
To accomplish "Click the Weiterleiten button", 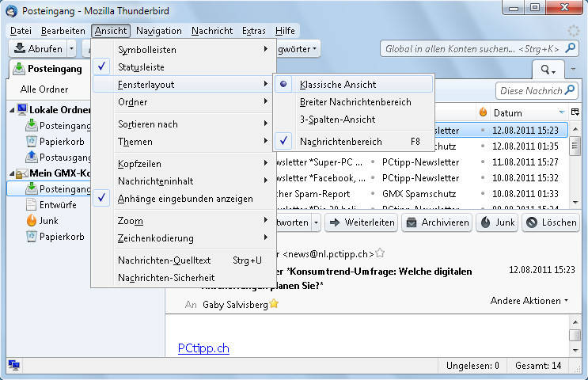I will point(362,222).
